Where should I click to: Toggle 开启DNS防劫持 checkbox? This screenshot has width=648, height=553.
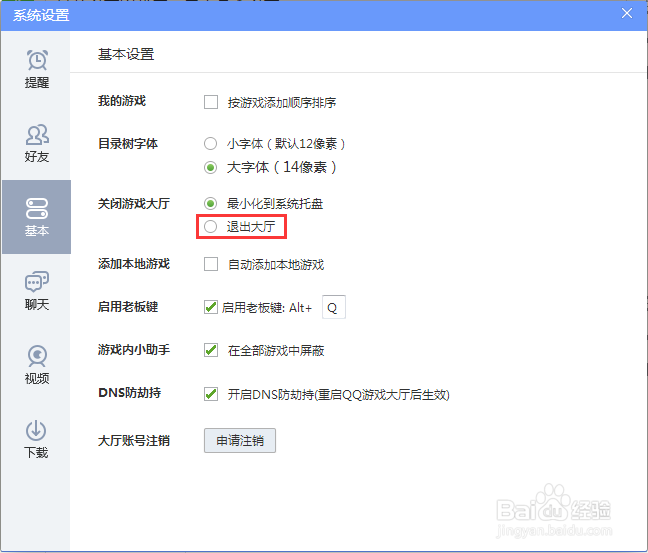tap(211, 394)
